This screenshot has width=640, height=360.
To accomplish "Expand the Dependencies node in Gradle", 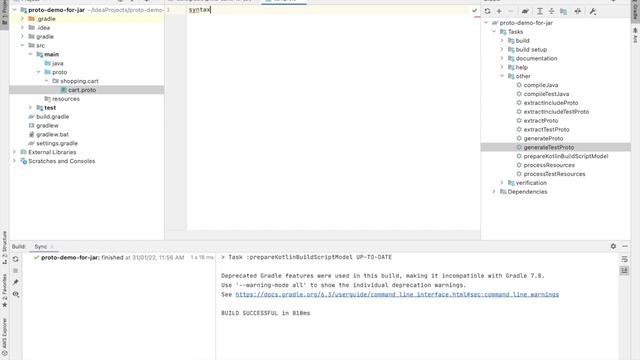I will pos(494,192).
